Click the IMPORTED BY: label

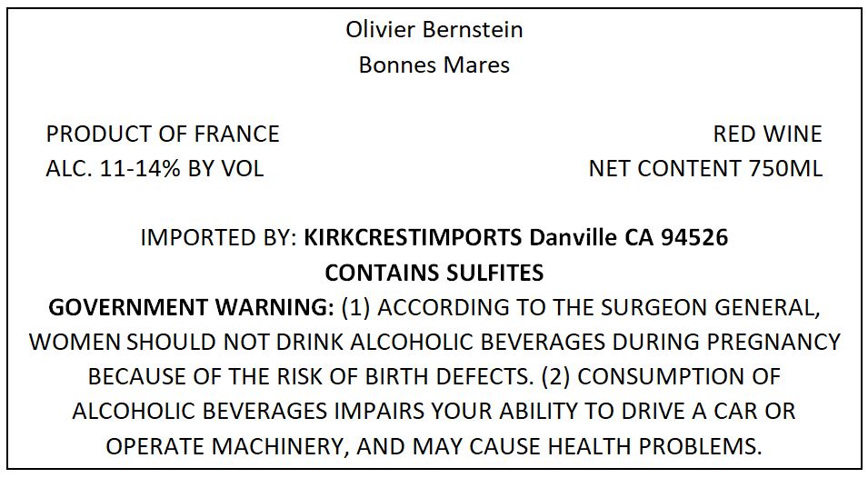pos(219,238)
